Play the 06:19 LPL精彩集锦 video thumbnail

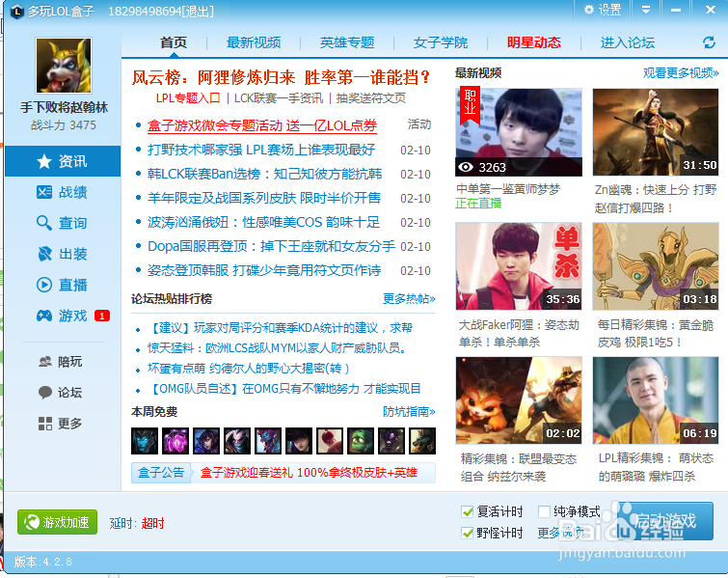coord(656,400)
